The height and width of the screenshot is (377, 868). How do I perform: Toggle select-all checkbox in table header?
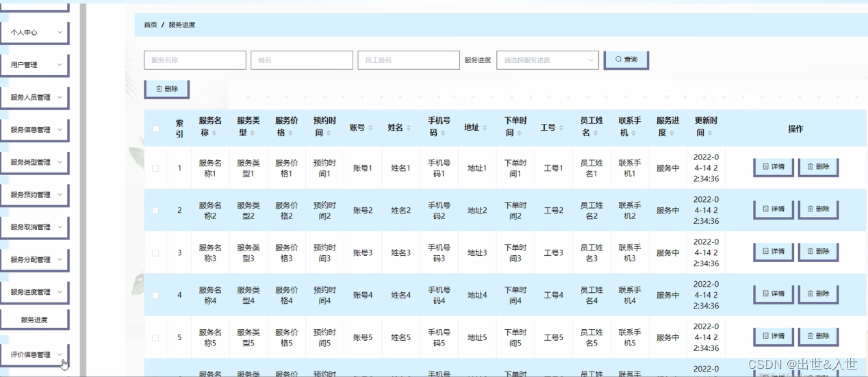point(156,129)
